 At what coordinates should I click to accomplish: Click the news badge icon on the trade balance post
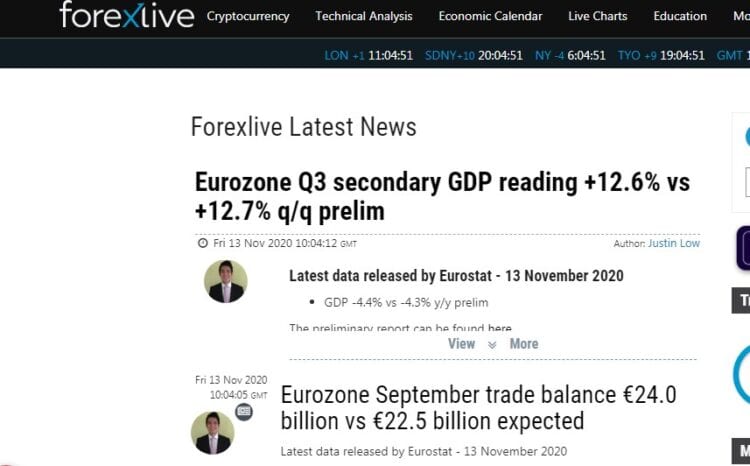tap(243, 411)
